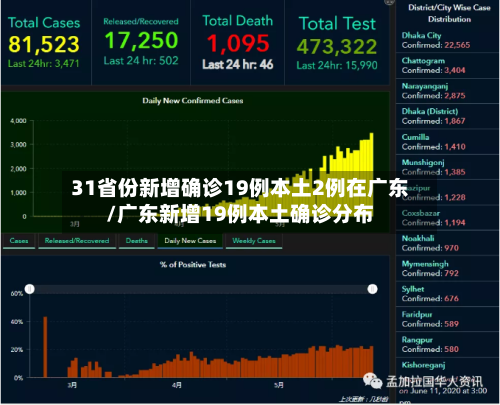The image size is (500, 405).
Task: Open the Released/Recovered tab
Action: point(77,241)
